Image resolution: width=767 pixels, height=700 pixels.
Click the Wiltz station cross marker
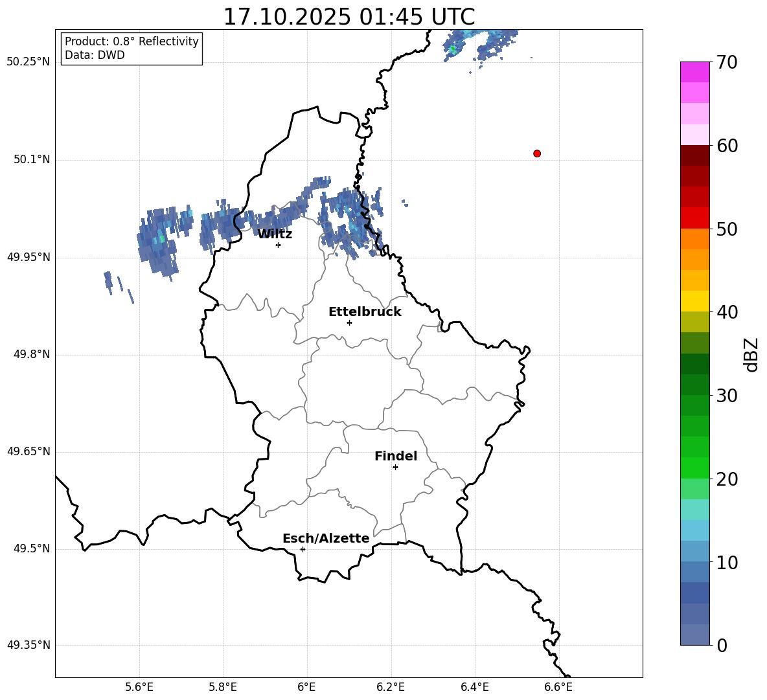279,245
